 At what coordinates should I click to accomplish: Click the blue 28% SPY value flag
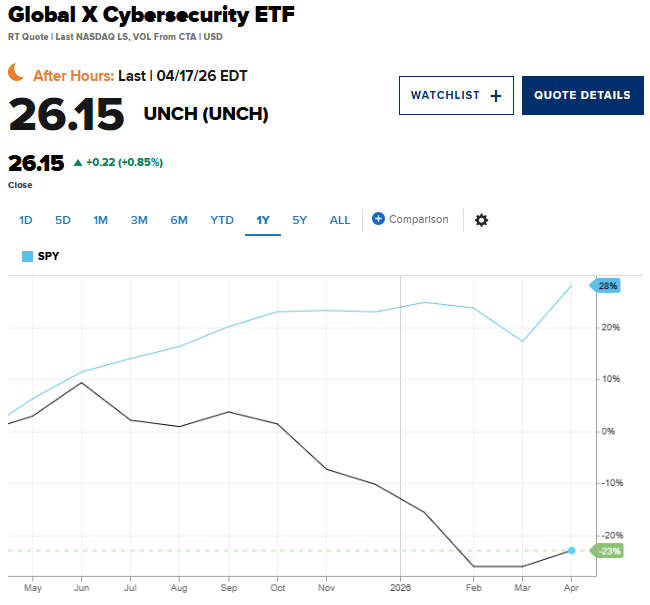tap(607, 286)
